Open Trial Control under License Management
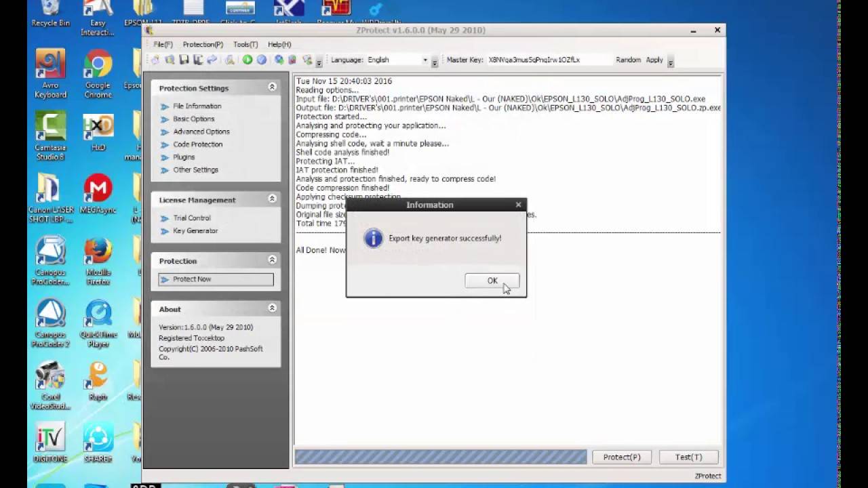 (191, 218)
